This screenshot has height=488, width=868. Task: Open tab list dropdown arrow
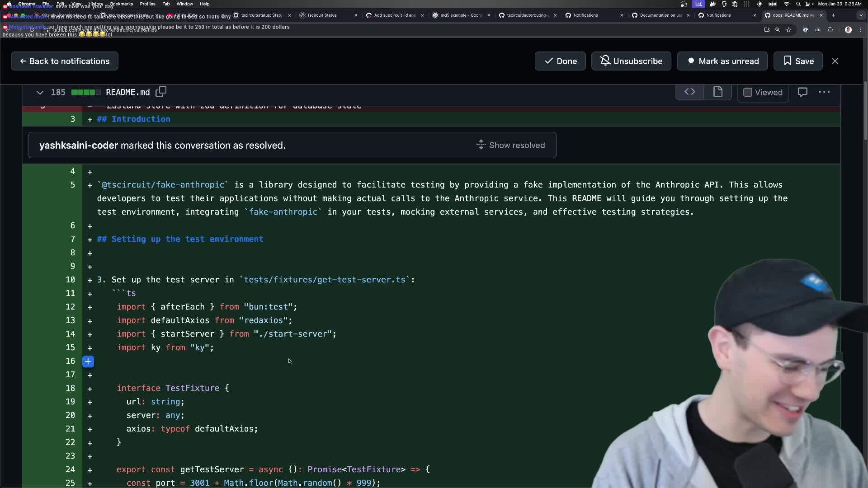tap(860, 15)
